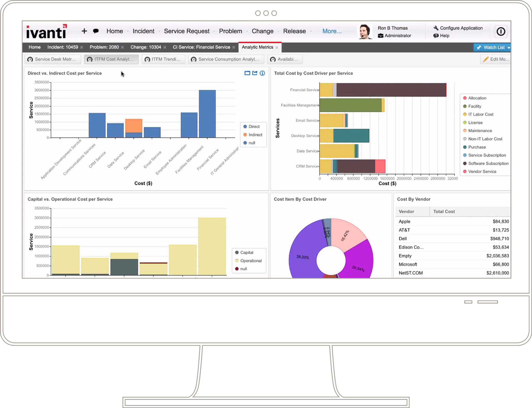The width and height of the screenshot is (532, 408).
Task: Select the ITFM Cost Analytics tab
Action: click(111, 59)
